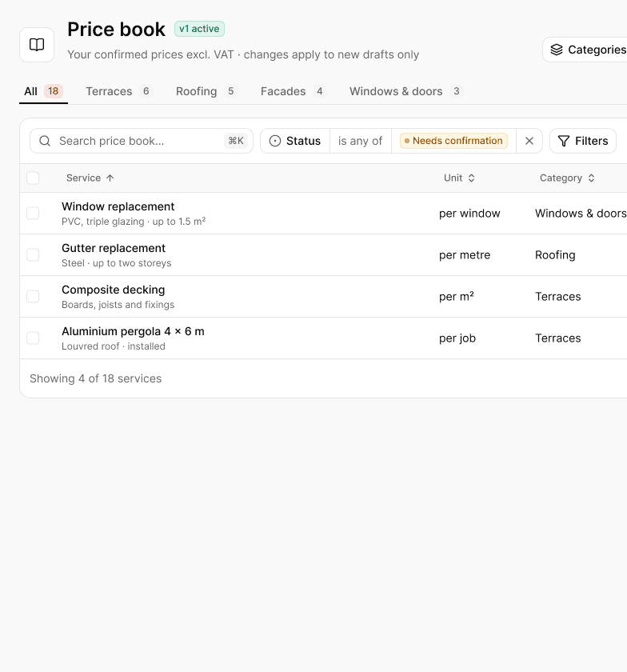The width and height of the screenshot is (627, 672).
Task: Click 'Boards, joists and fixings' description
Action: pyautogui.click(x=118, y=305)
